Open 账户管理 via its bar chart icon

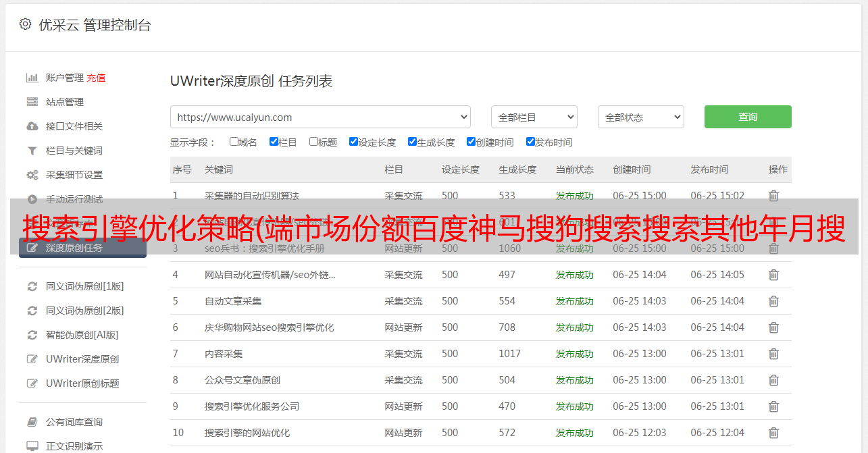[32, 78]
